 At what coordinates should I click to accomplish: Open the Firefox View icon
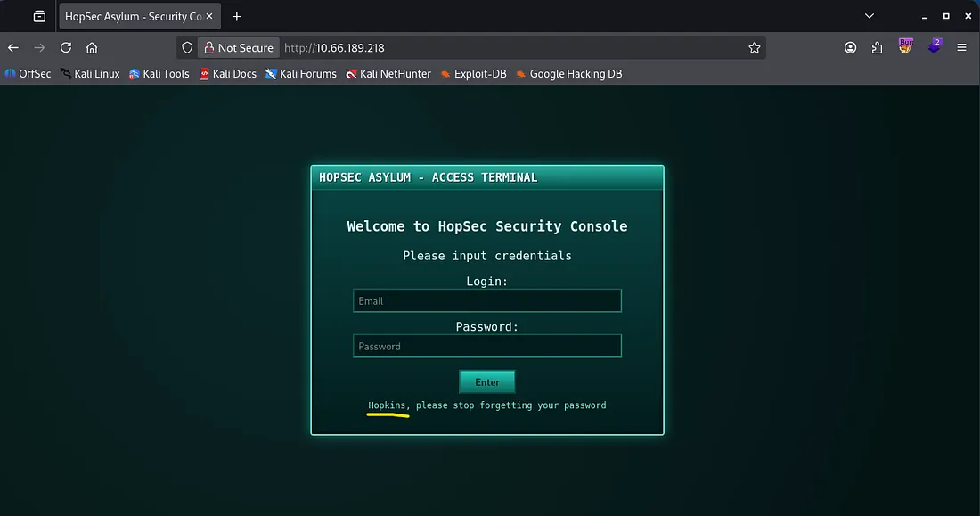point(39,17)
